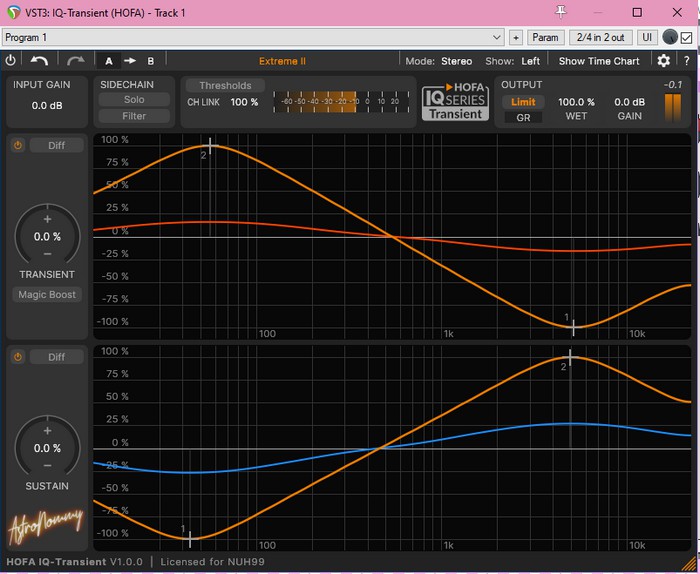Click the Input Gain 0.0 dB value
This screenshot has height=574, width=700.
click(47, 105)
